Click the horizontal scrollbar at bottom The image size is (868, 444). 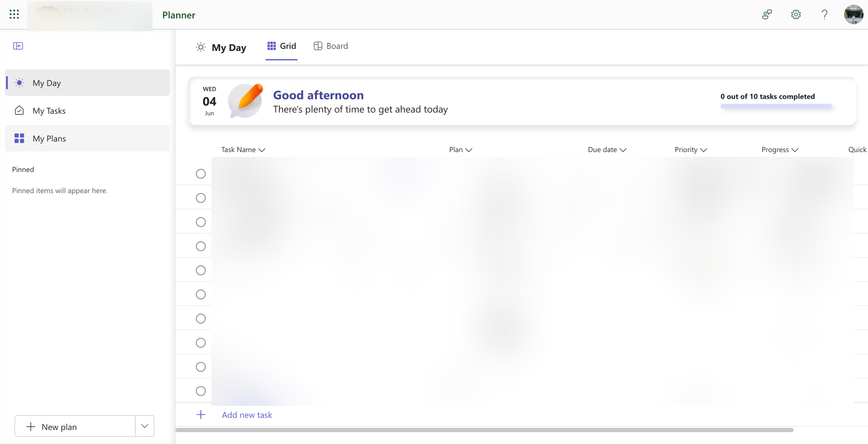pos(484,430)
